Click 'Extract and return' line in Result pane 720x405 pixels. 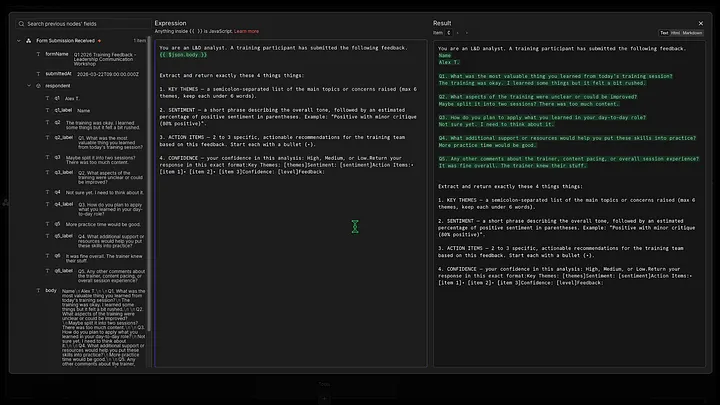coord(510,186)
